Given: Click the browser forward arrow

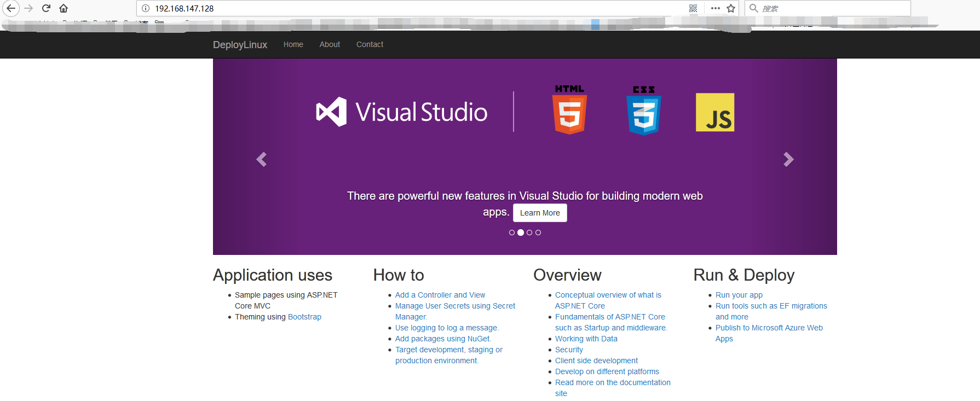Looking at the screenshot, I should tap(29, 8).
